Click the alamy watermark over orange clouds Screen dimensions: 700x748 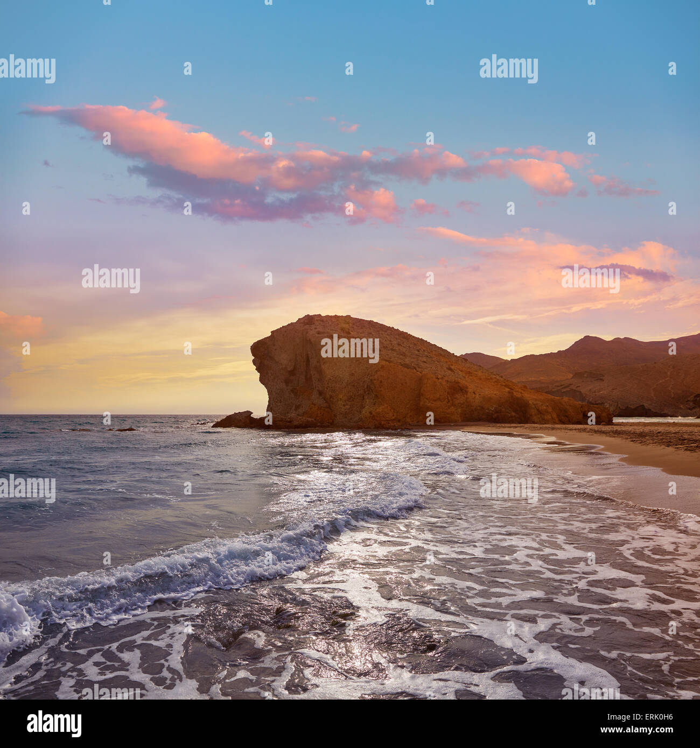tap(590, 279)
